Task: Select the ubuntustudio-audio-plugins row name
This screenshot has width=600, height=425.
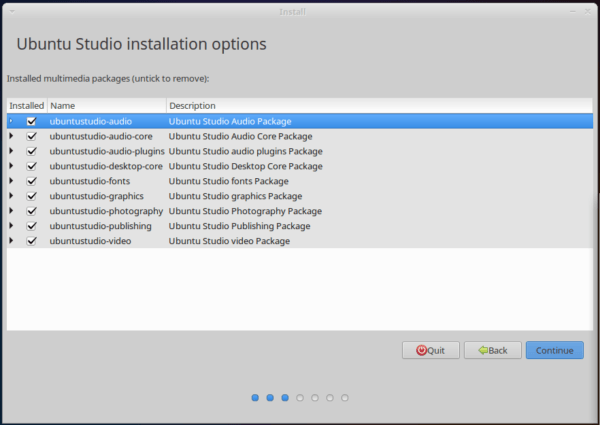Action: [107, 151]
